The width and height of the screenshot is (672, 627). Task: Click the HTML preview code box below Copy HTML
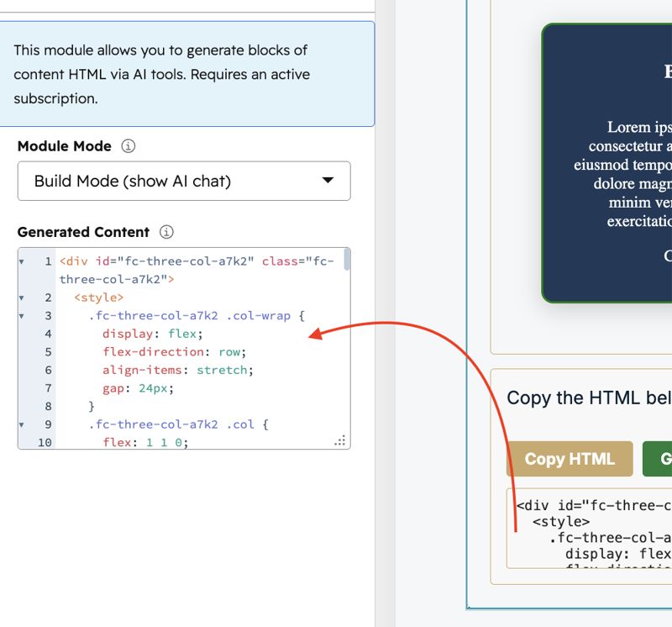(x=590, y=529)
